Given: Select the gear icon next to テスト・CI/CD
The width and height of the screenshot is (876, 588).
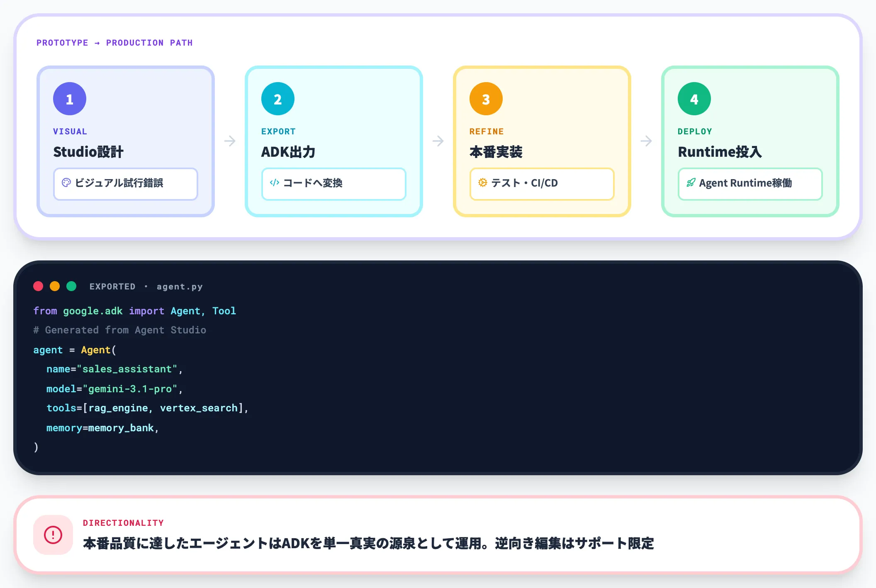Looking at the screenshot, I should [483, 184].
